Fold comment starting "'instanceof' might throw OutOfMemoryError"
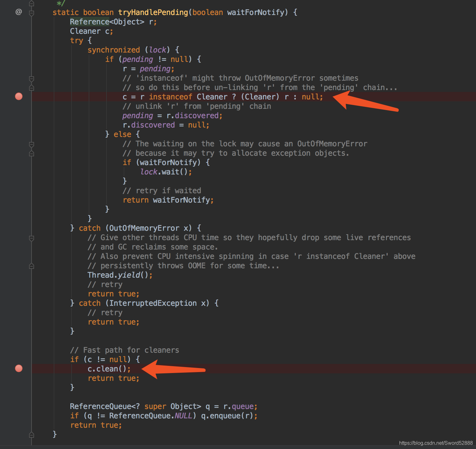The width and height of the screenshot is (476, 449). pos(32,78)
